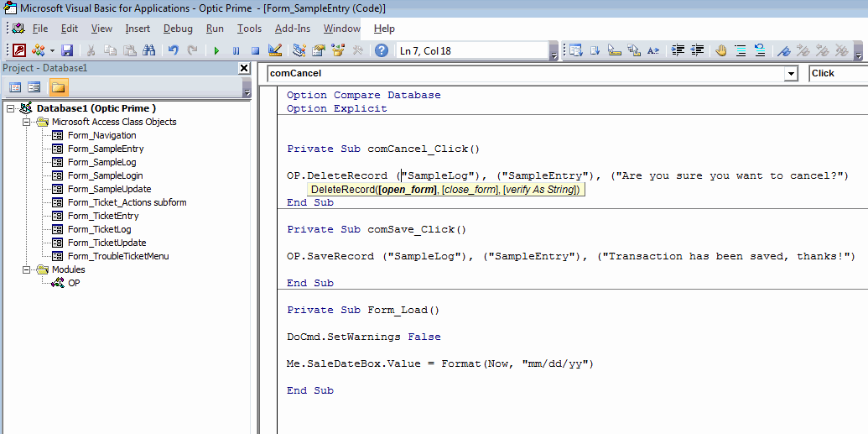This screenshot has width=868, height=434.
Task: Click the Clear All Bookmarks icon
Action: tap(841, 50)
